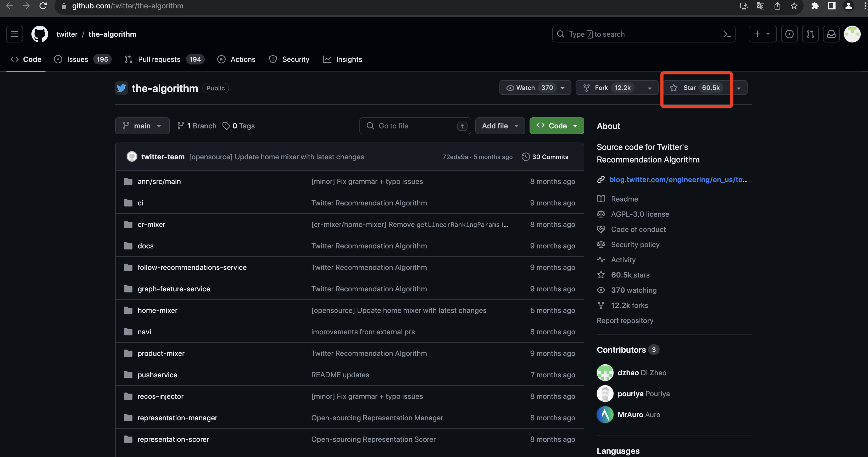The height and width of the screenshot is (457, 868).
Task: Expand the Star lists dropdown arrow
Action: coord(739,88)
